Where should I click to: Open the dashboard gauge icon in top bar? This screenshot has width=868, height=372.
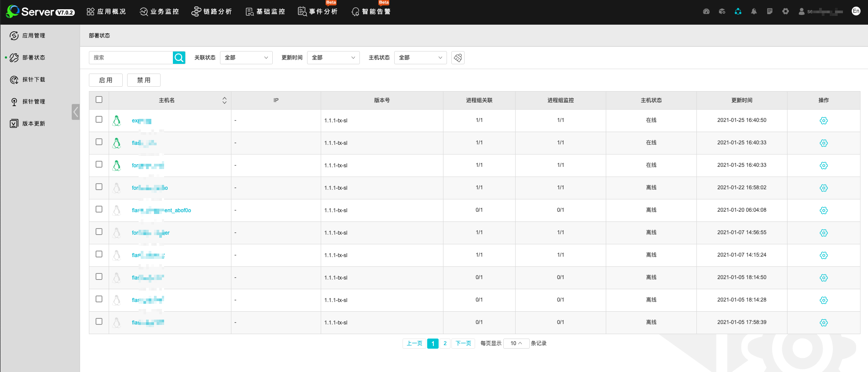click(x=706, y=11)
